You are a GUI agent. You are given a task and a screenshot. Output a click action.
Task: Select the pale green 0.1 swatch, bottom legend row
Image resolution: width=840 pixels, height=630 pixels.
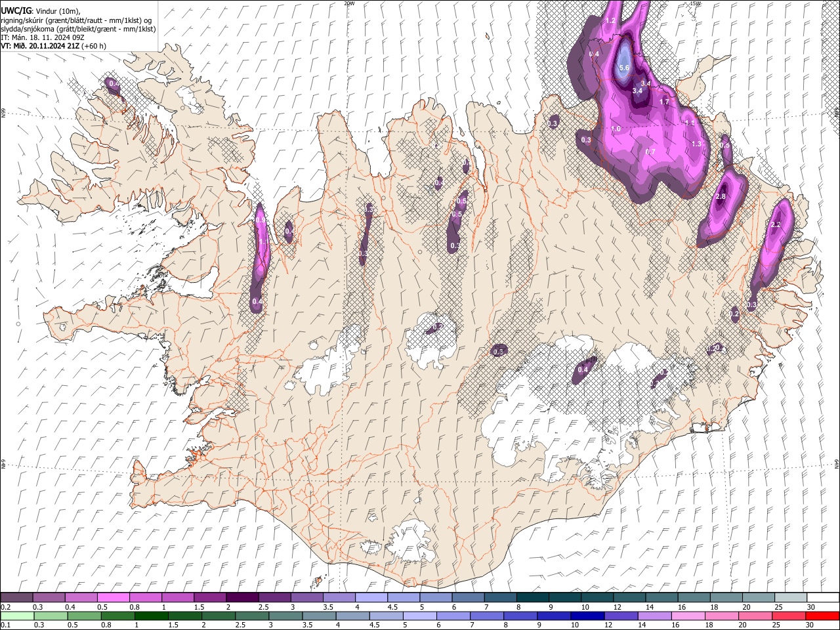(x=16, y=616)
